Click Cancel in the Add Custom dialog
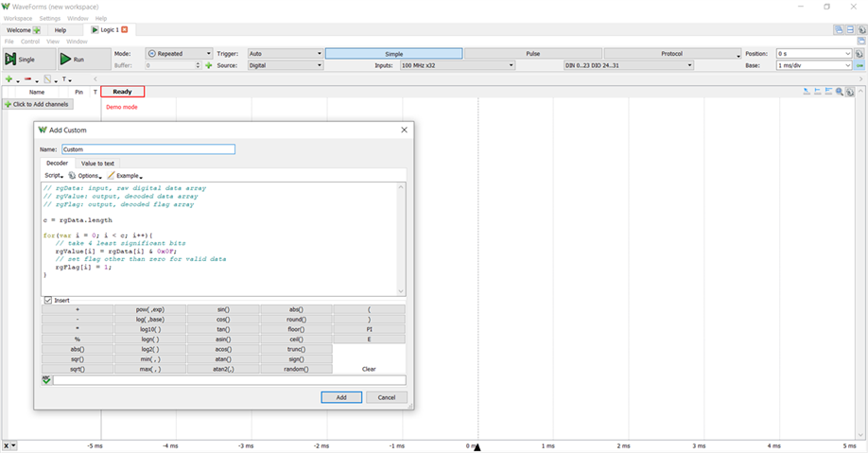868x453 pixels. (387, 397)
